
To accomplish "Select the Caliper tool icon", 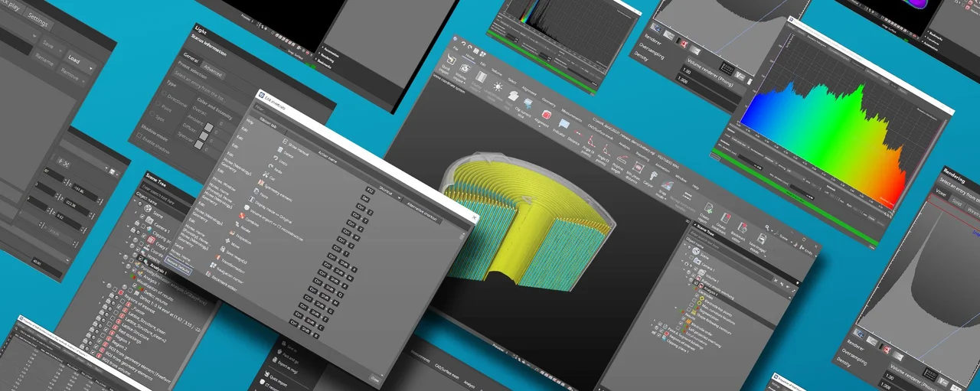I will tap(652, 176).
